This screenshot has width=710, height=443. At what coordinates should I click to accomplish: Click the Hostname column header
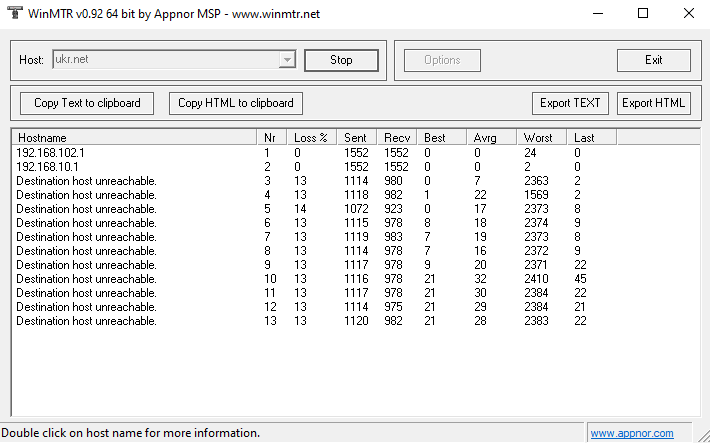134,137
